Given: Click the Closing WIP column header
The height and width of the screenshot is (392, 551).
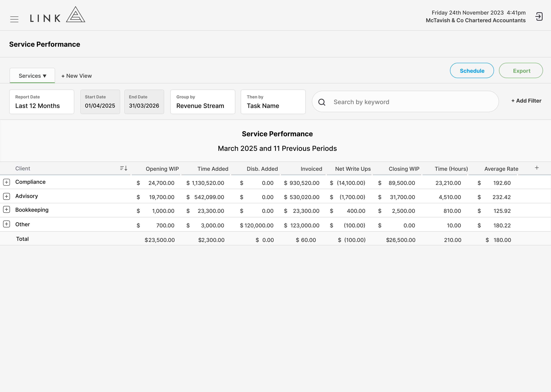Looking at the screenshot, I should click(x=404, y=169).
